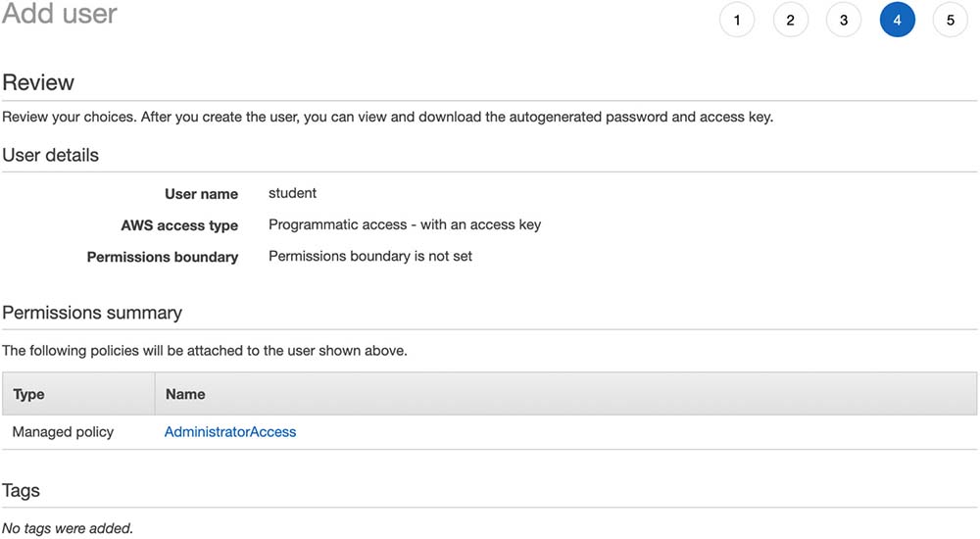Click the Name column header
Viewport: 980px width, 539px height.
pyautogui.click(x=185, y=394)
